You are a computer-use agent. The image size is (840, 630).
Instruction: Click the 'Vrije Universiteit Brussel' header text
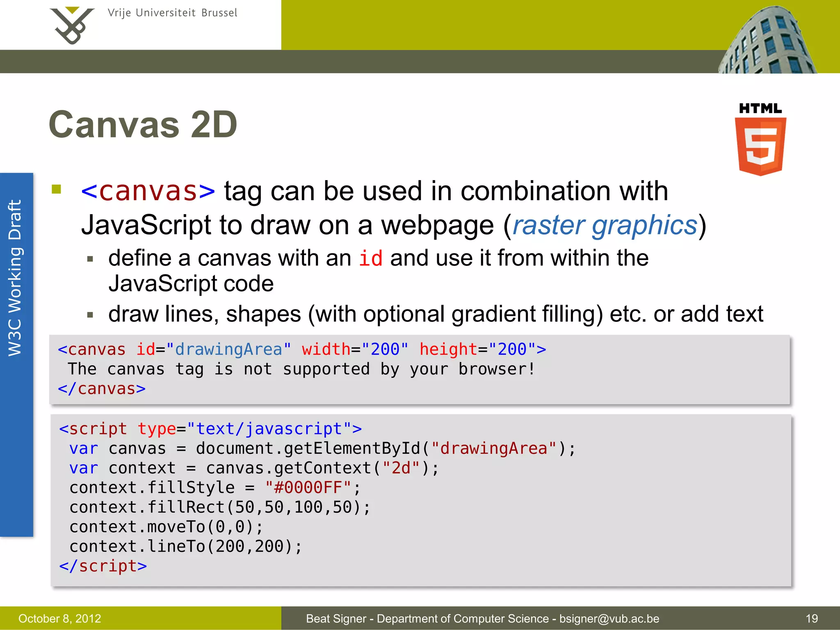[x=172, y=13]
